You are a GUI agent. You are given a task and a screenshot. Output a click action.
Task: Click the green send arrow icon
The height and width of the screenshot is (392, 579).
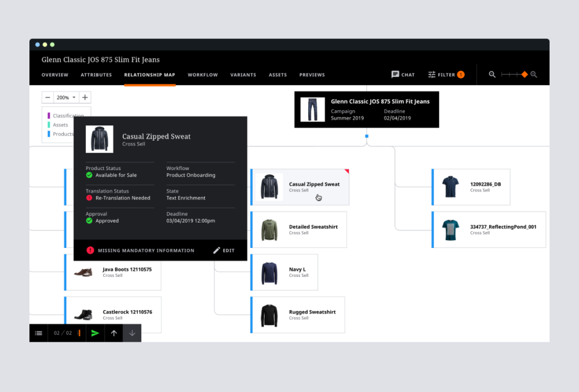tap(95, 333)
